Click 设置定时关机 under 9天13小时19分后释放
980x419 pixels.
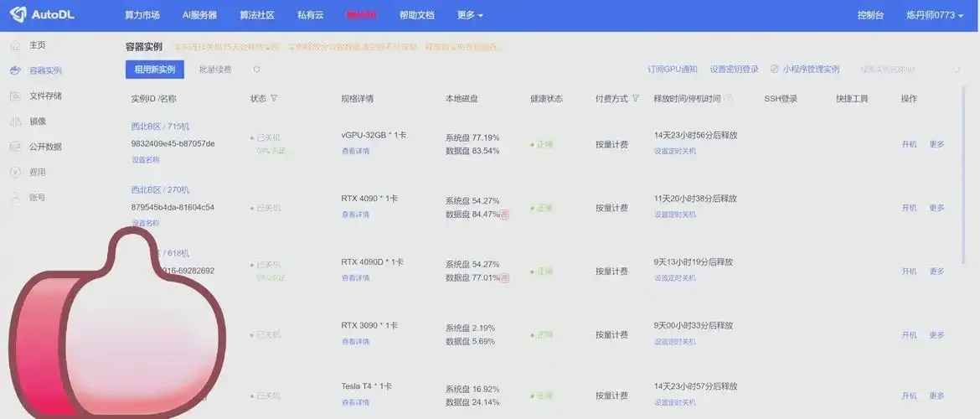click(x=675, y=277)
